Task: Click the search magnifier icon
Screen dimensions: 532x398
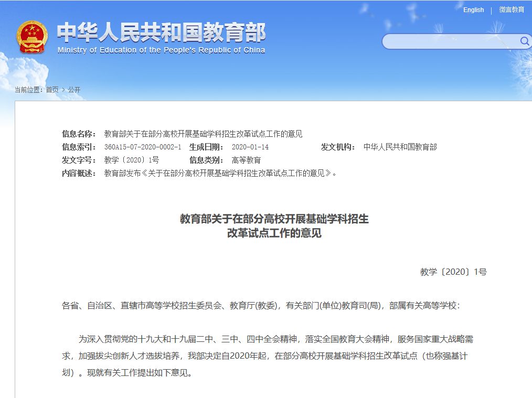Action: 524,41
